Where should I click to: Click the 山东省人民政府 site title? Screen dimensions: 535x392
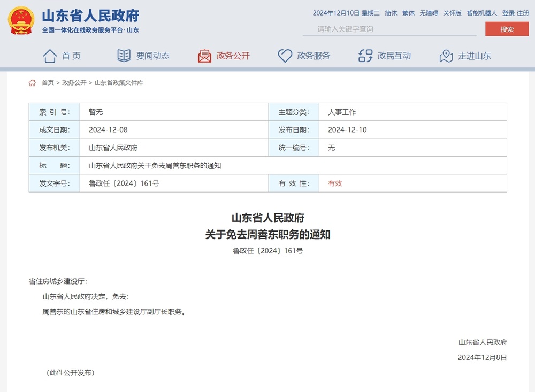pyautogui.click(x=90, y=16)
